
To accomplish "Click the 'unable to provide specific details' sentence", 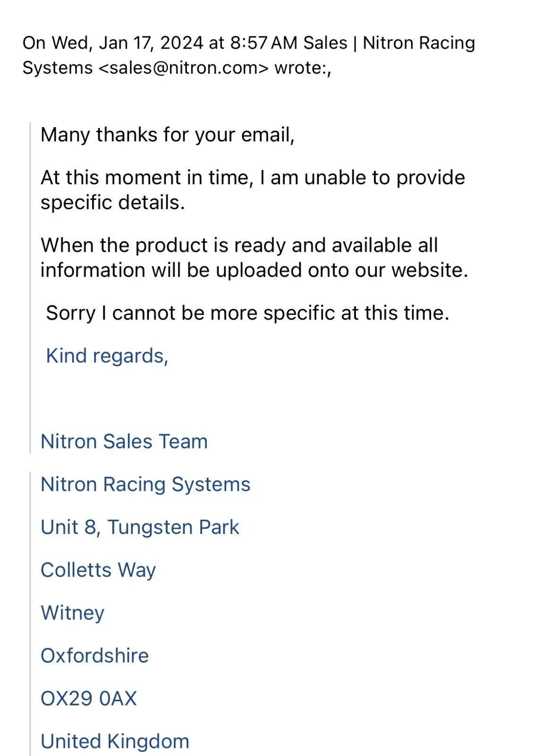I will coord(253,190).
